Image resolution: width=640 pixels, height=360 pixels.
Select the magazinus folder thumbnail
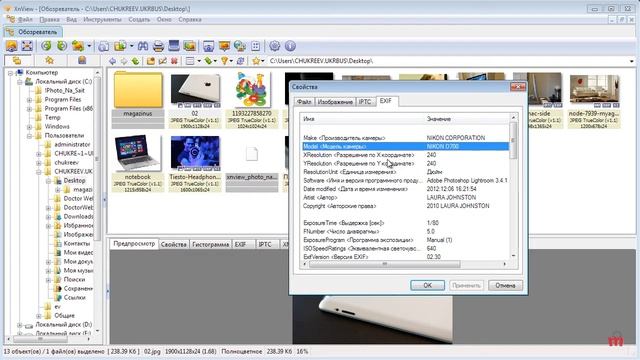tap(138, 100)
